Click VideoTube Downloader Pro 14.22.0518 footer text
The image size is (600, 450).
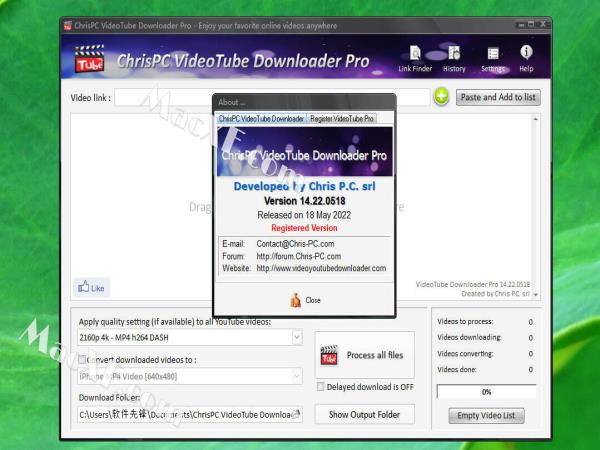point(473,284)
